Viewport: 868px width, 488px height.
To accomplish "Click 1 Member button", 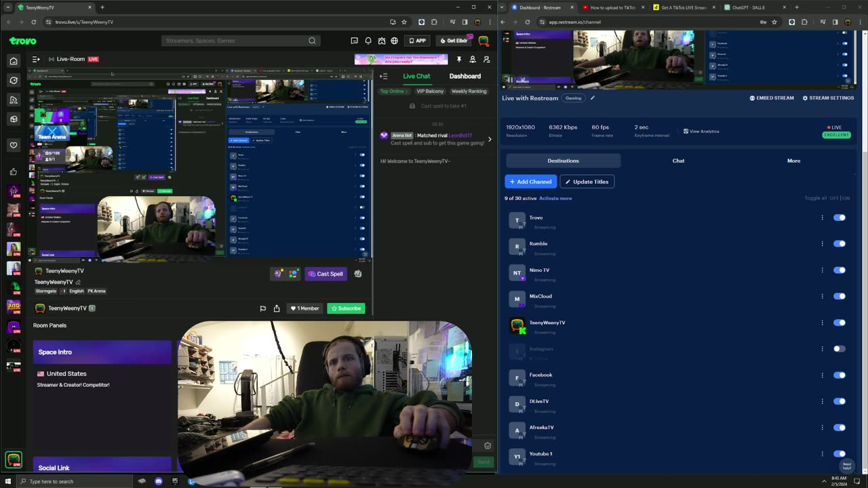I will pyautogui.click(x=304, y=308).
